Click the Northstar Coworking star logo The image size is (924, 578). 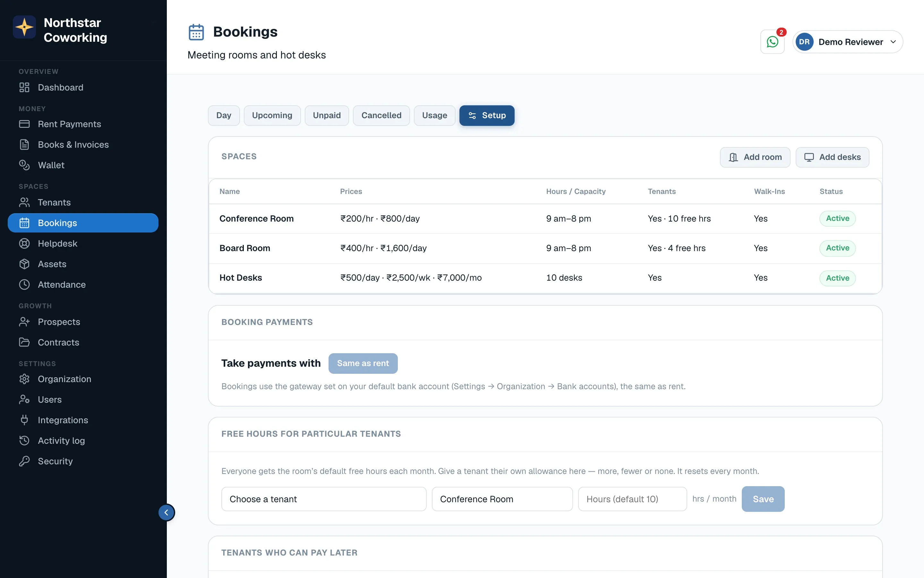point(24,27)
